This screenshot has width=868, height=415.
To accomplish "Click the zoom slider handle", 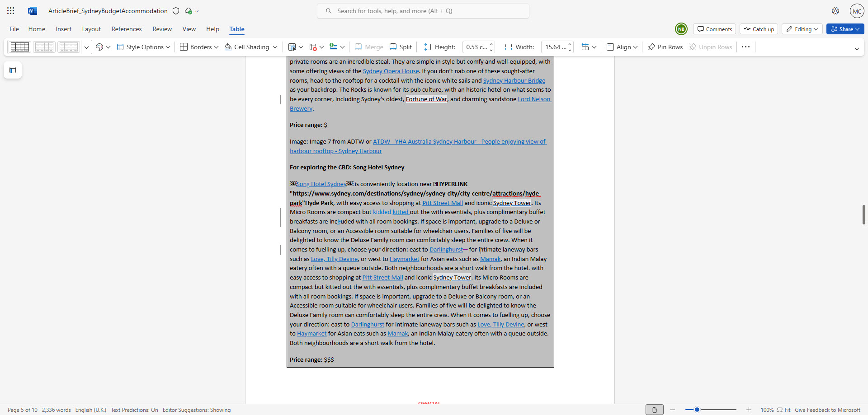I will 697,410.
